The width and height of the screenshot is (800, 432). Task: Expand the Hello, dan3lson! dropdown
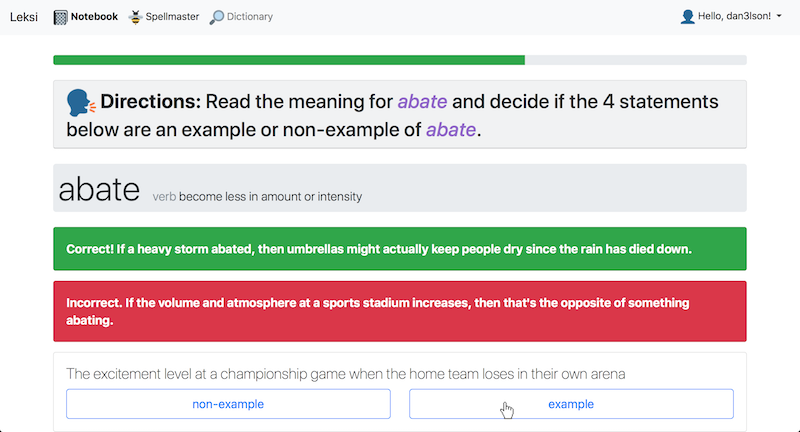pos(731,16)
